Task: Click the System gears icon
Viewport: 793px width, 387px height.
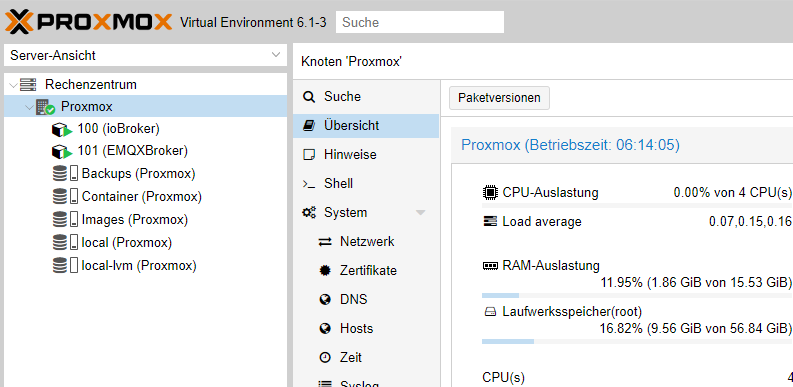Action: [x=309, y=212]
